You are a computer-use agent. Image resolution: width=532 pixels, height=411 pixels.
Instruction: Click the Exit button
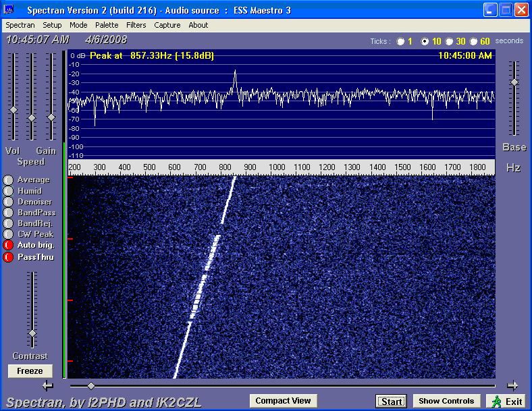(x=506, y=402)
